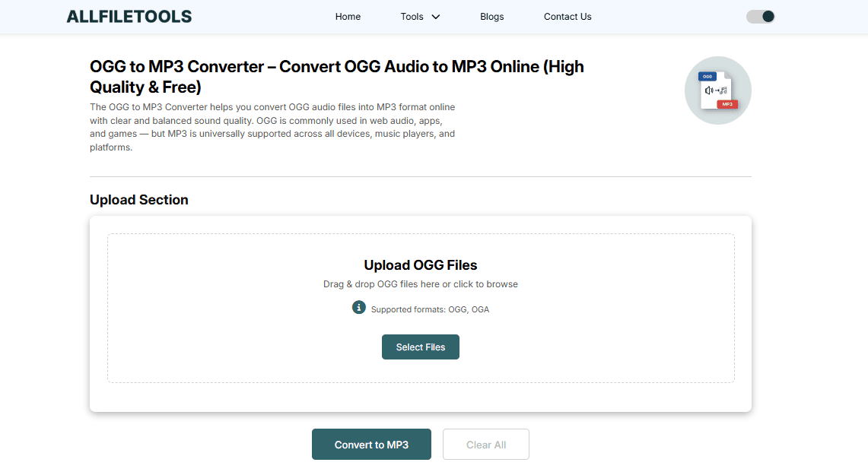Click the OGG to MP3 Converter page title
868x475 pixels.
(x=337, y=76)
